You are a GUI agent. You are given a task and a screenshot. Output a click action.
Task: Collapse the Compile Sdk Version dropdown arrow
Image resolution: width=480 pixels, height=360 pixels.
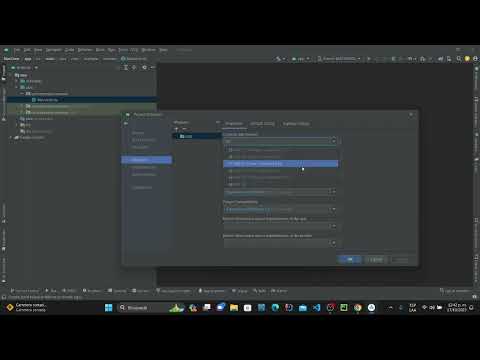pyautogui.click(x=334, y=141)
